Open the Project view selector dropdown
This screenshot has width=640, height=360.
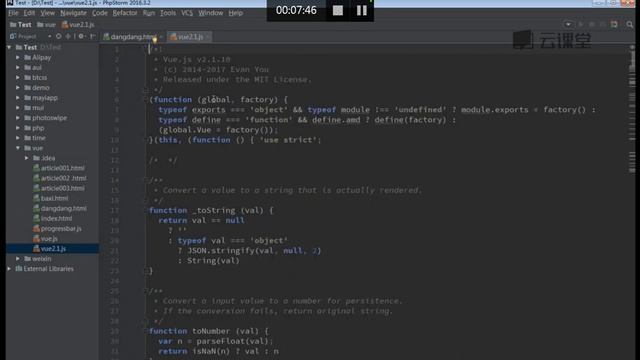[49, 36]
